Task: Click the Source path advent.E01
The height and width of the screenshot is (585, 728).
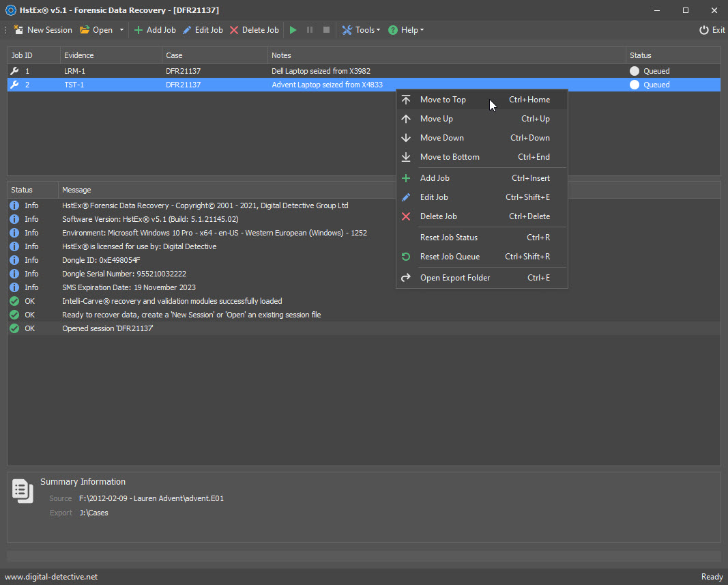Action: [151, 498]
